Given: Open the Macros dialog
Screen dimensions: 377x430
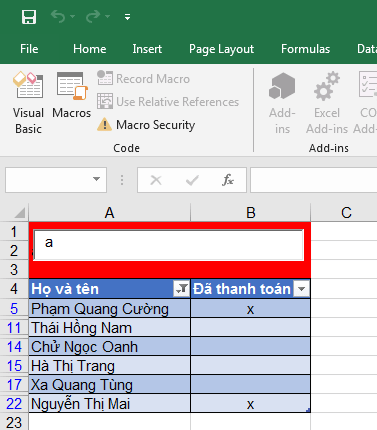Looking at the screenshot, I should point(72,96).
